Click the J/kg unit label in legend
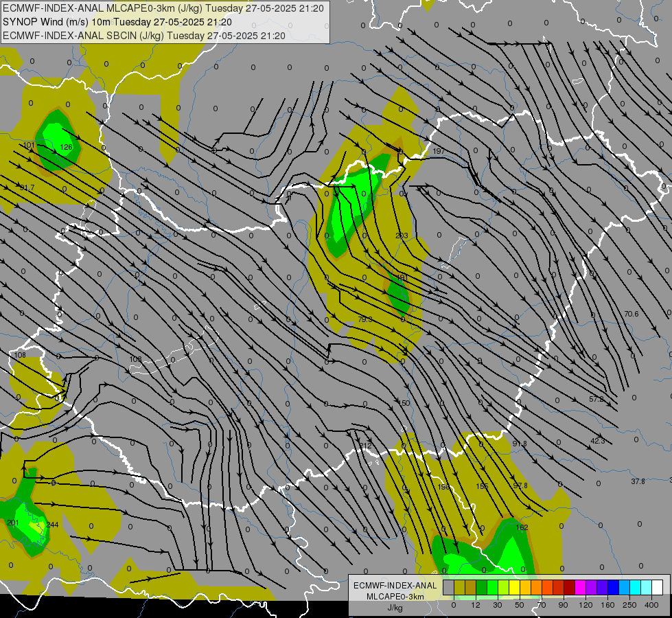The width and height of the screenshot is (672, 618). [395, 608]
